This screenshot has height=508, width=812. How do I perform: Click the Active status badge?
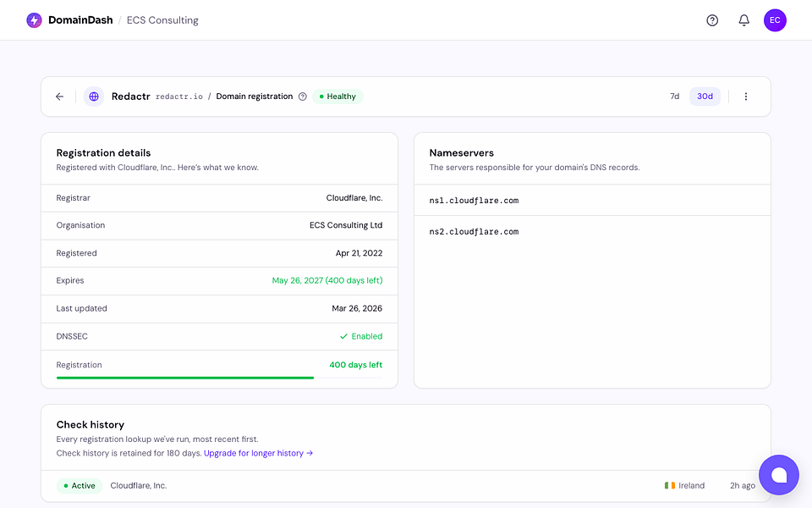point(80,486)
